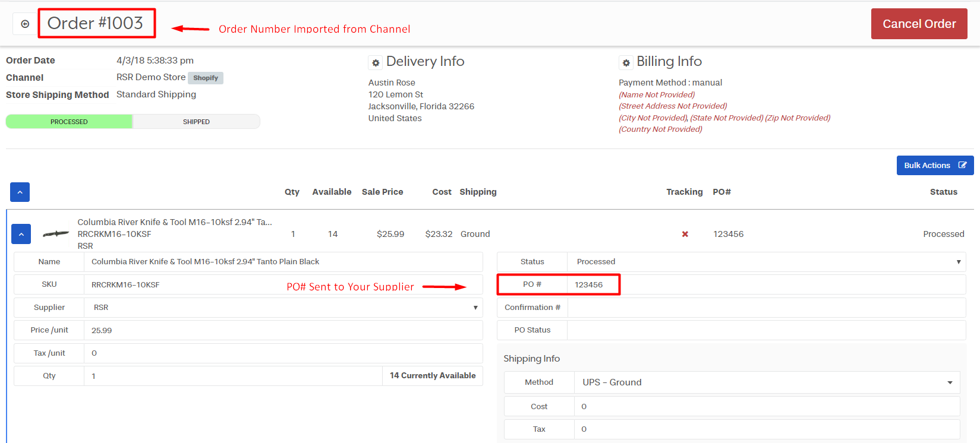Viewport: 980px width, 443px height.
Task: Open the Status Processed dropdown
Action: [767, 262]
